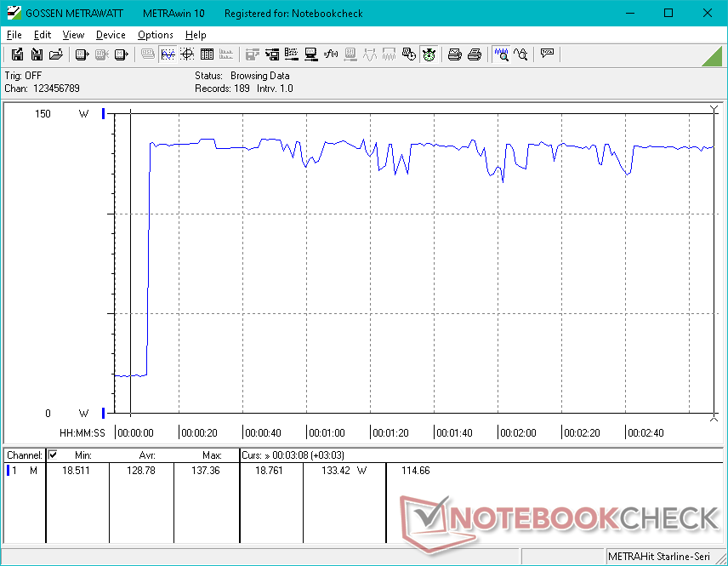Click the meter icon labeled M
The image size is (728, 566).
tap(121, 54)
